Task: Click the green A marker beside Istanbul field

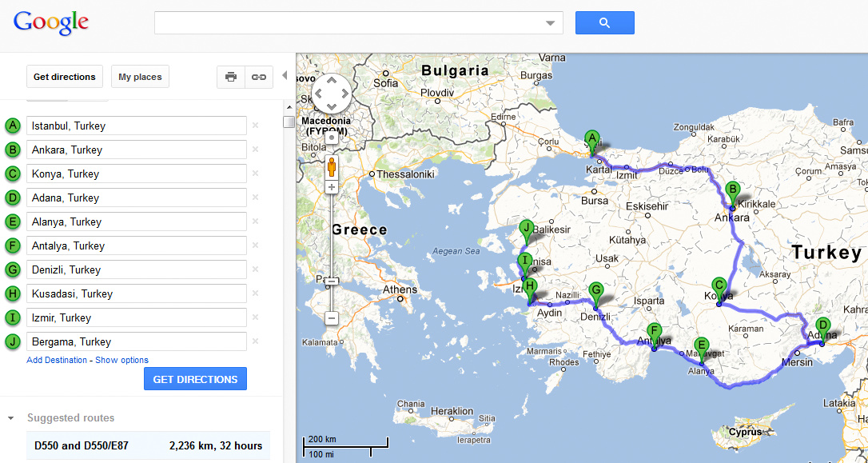Action: 12,126
